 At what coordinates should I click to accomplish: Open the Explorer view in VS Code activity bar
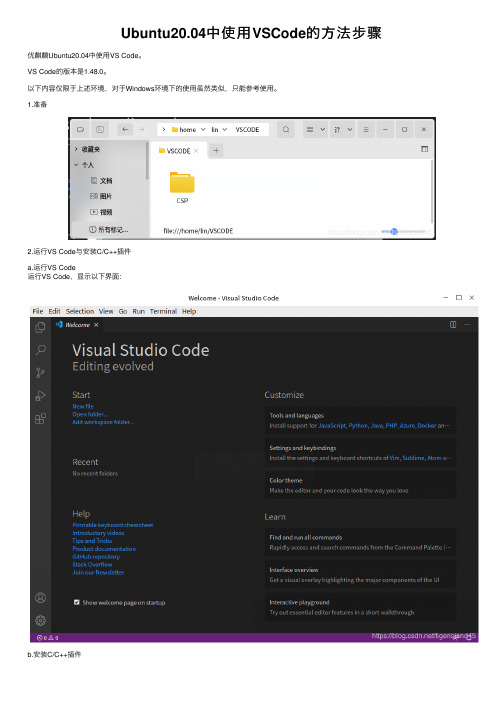40,327
